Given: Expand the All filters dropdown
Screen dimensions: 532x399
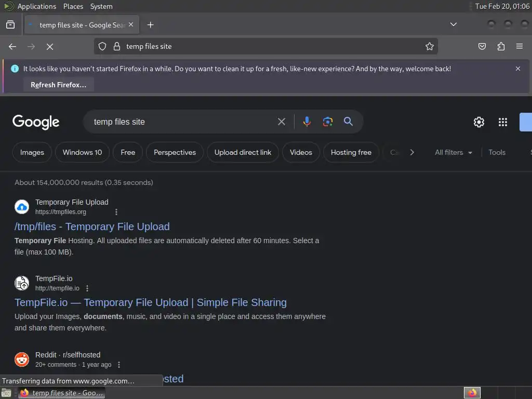Looking at the screenshot, I should pos(453,152).
